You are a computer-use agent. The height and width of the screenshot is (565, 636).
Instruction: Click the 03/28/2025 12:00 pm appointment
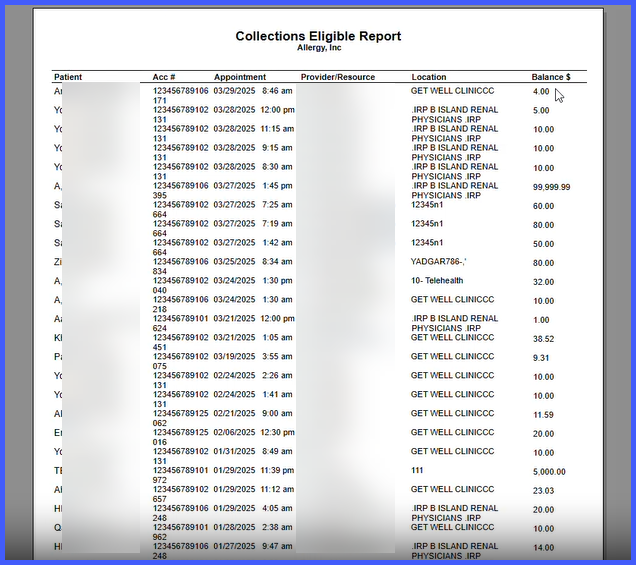254,110
